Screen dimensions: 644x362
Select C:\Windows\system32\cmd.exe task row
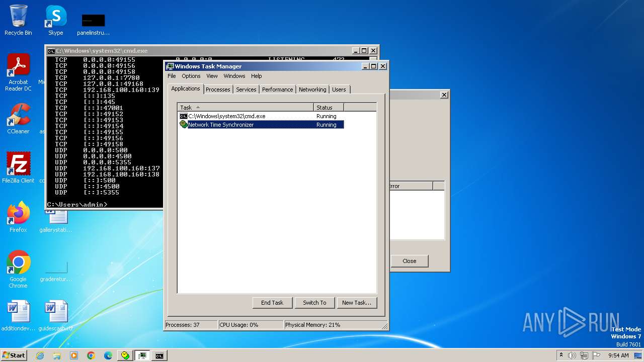tap(261, 116)
